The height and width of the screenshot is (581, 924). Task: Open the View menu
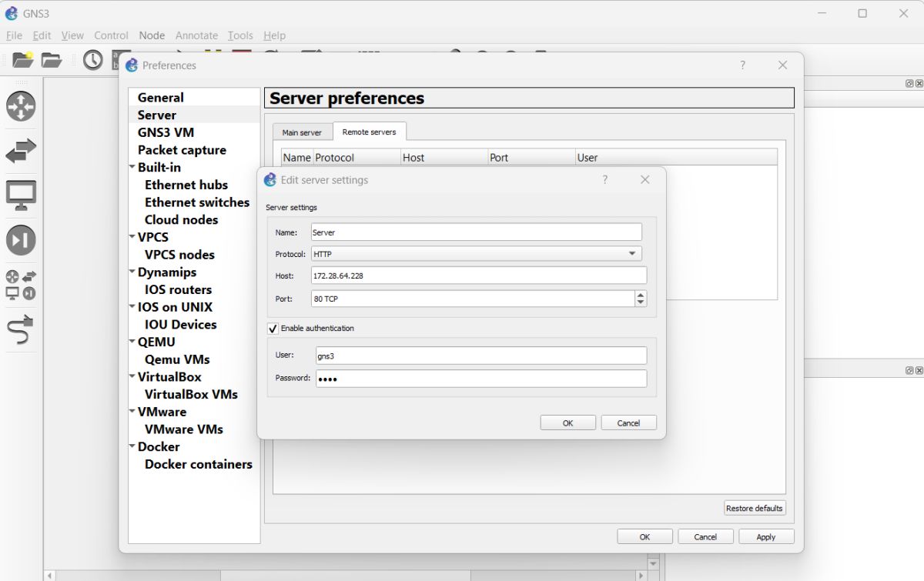[72, 35]
